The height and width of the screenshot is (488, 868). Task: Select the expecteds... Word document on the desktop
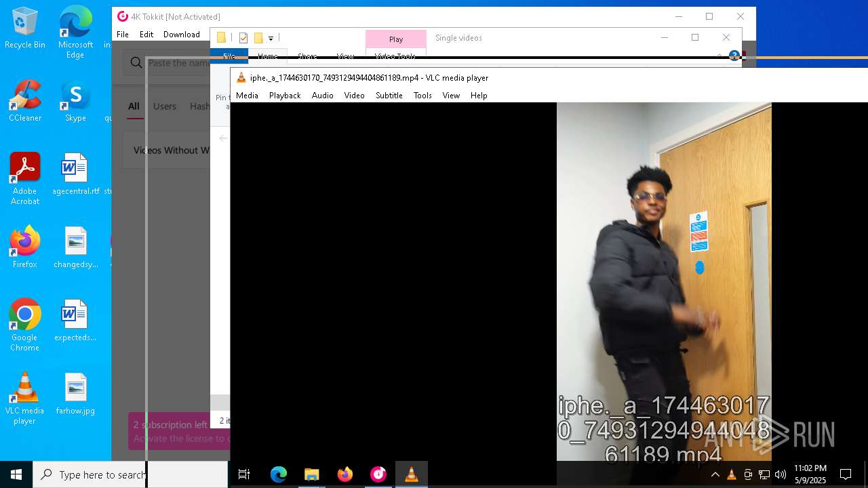coord(75,321)
